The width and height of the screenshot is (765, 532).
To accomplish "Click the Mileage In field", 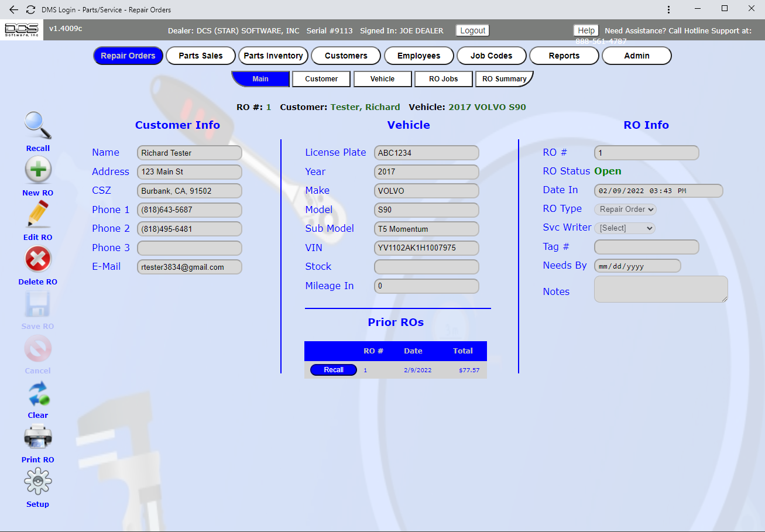I will click(x=427, y=286).
